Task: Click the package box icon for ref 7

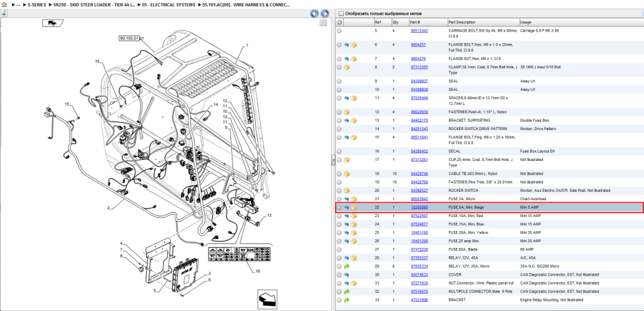Action: (x=354, y=59)
